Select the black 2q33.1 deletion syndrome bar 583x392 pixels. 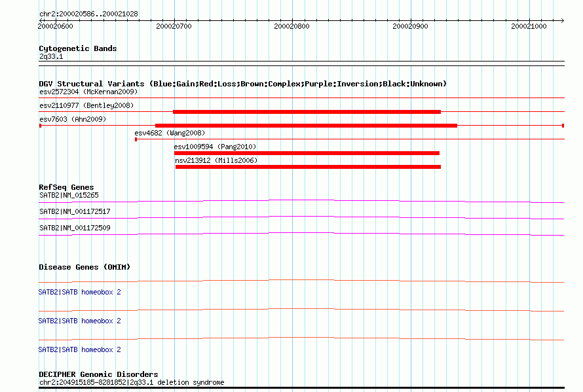301,388
